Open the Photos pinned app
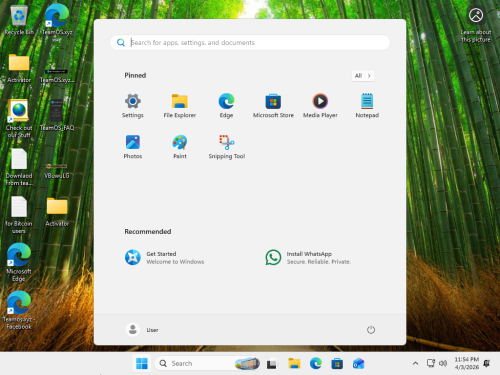The width and height of the screenshot is (500, 375). point(133,147)
